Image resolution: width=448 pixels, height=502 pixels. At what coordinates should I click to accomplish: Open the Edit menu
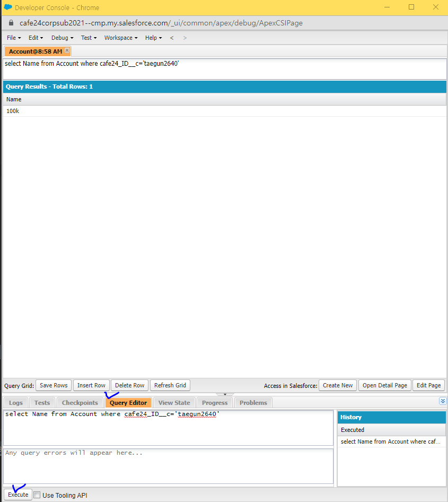[36, 38]
